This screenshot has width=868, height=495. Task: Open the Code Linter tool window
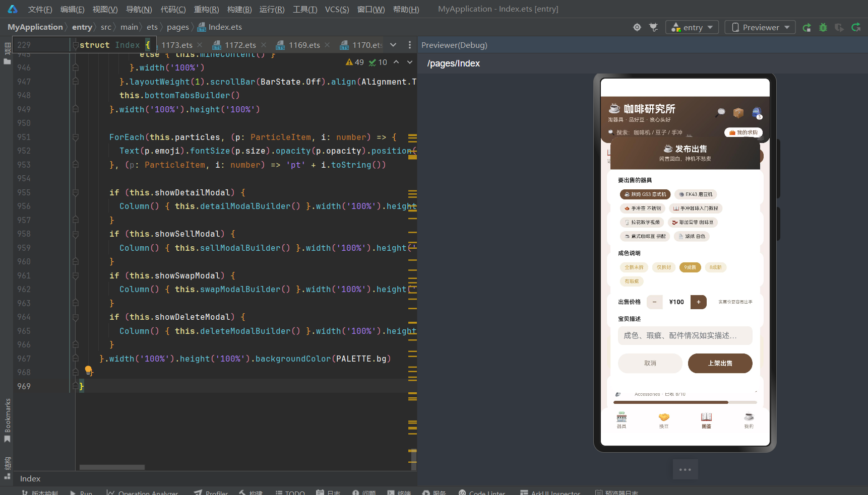tap(482, 492)
